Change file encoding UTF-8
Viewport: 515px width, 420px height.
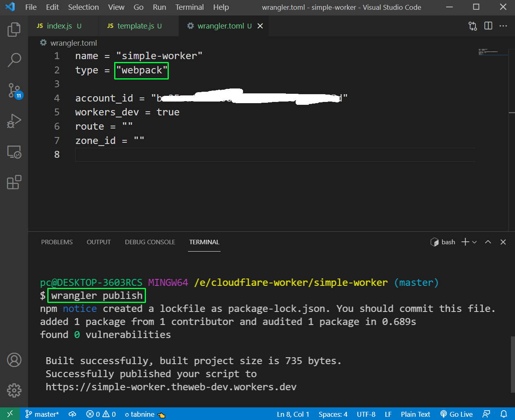tap(366, 414)
